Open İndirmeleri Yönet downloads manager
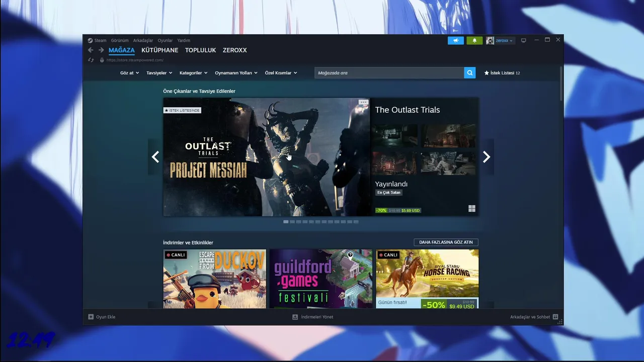644x362 pixels. [x=317, y=317]
